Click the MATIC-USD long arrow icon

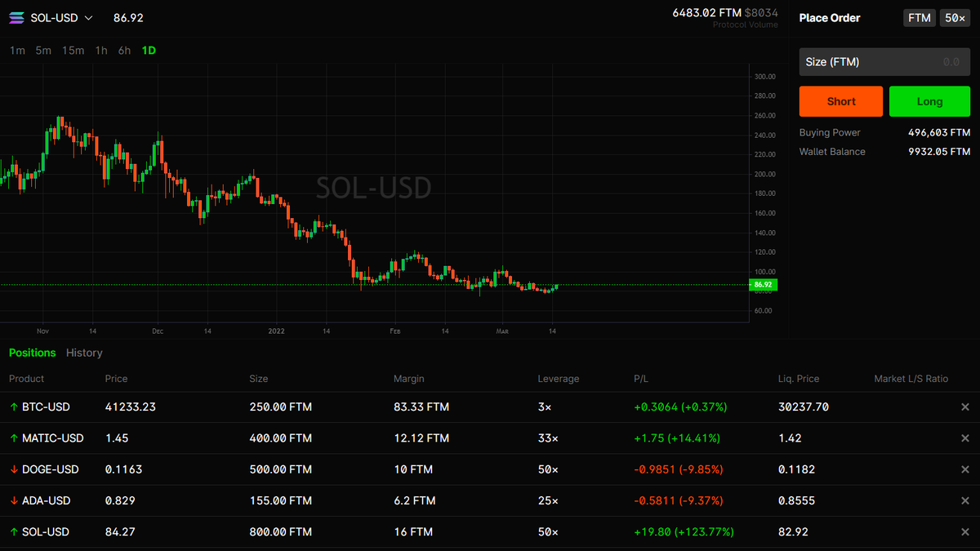(13, 438)
